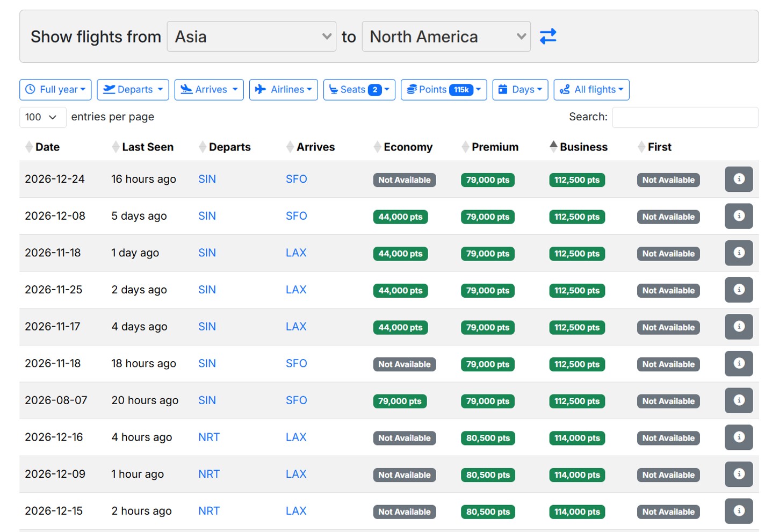765x532 pixels.
Task: Click SIN link in the first row
Action: coord(207,179)
